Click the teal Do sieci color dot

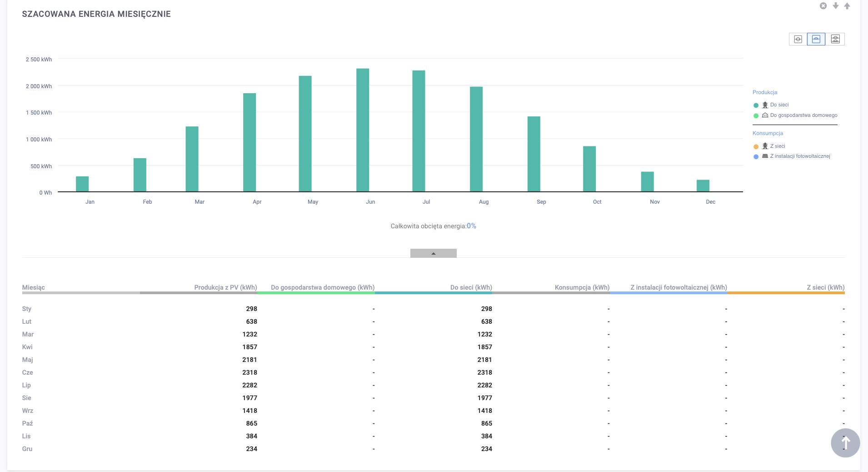tap(756, 105)
